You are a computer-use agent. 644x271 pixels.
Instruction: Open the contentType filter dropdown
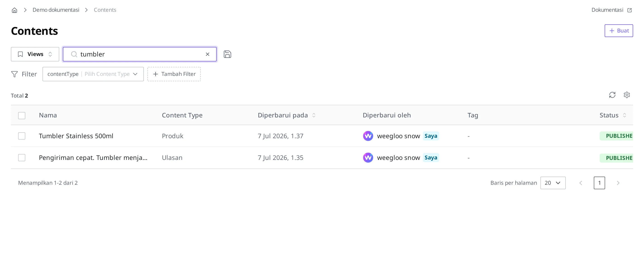[93, 74]
